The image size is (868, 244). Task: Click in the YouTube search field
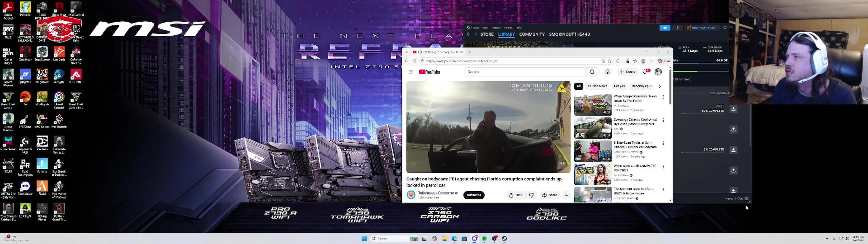pyautogui.click(x=525, y=72)
